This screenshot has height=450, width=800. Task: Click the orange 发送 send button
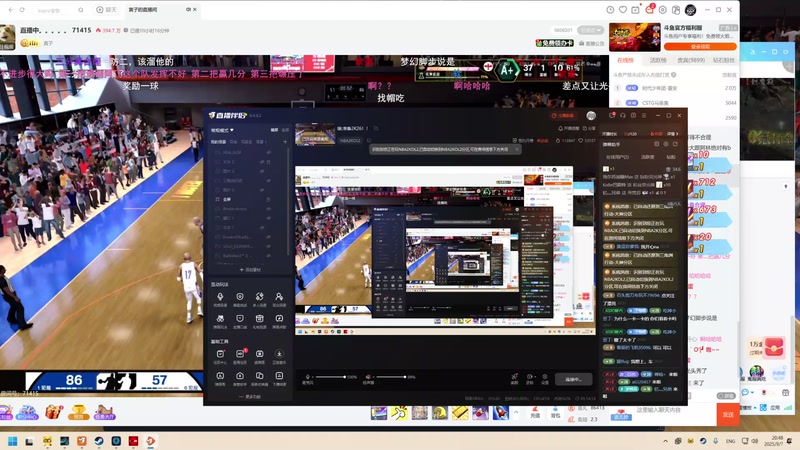pos(728,414)
